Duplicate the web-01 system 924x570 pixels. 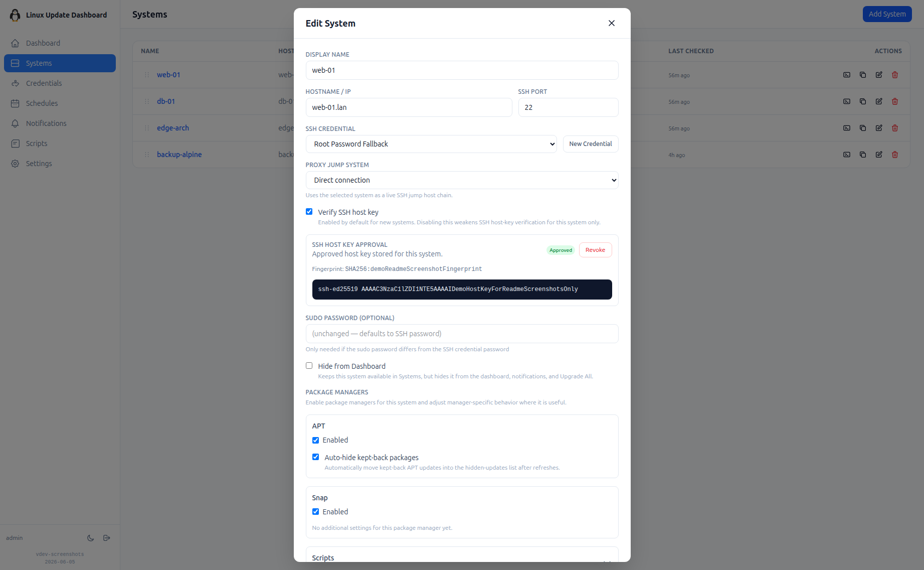863,75
